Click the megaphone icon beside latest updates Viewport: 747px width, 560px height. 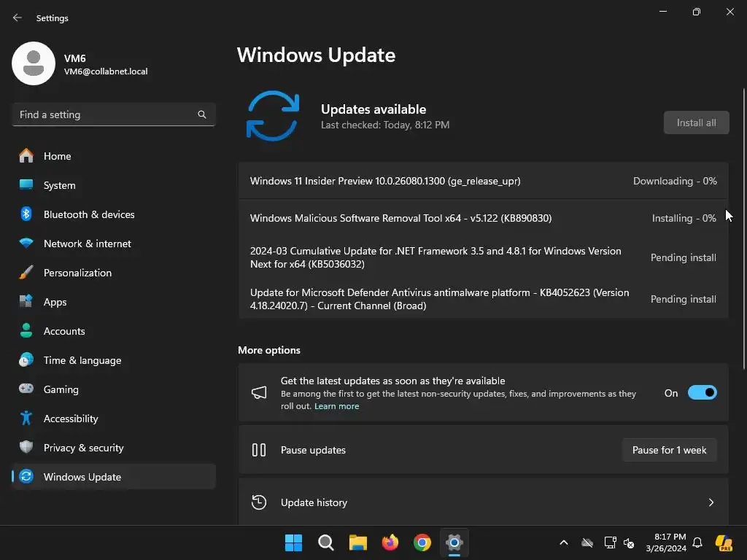point(259,392)
